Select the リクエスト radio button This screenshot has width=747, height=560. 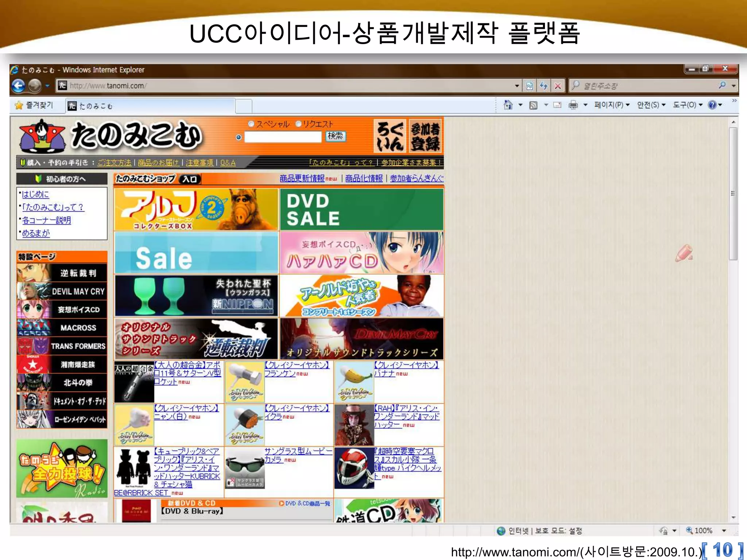(x=298, y=124)
